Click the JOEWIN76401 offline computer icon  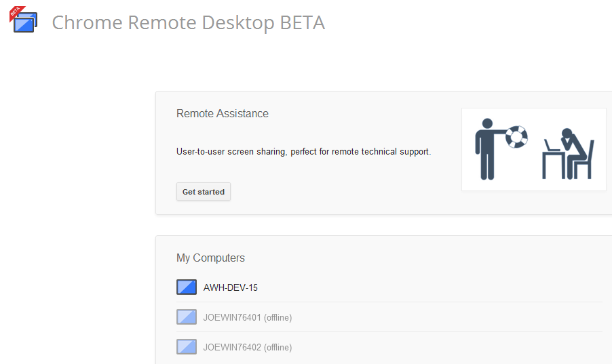coord(187,317)
